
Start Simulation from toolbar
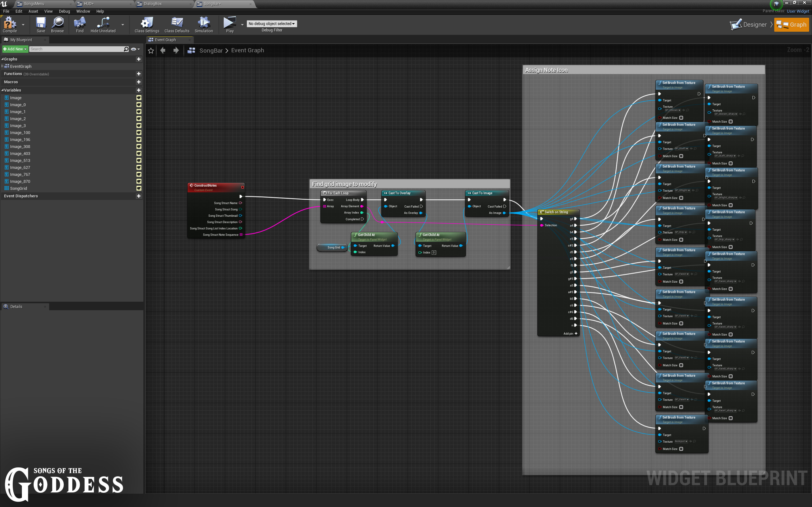point(203,23)
